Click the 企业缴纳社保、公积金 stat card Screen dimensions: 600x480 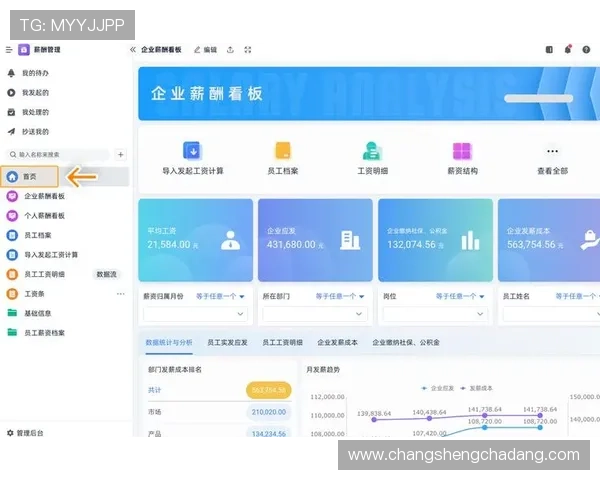point(435,240)
